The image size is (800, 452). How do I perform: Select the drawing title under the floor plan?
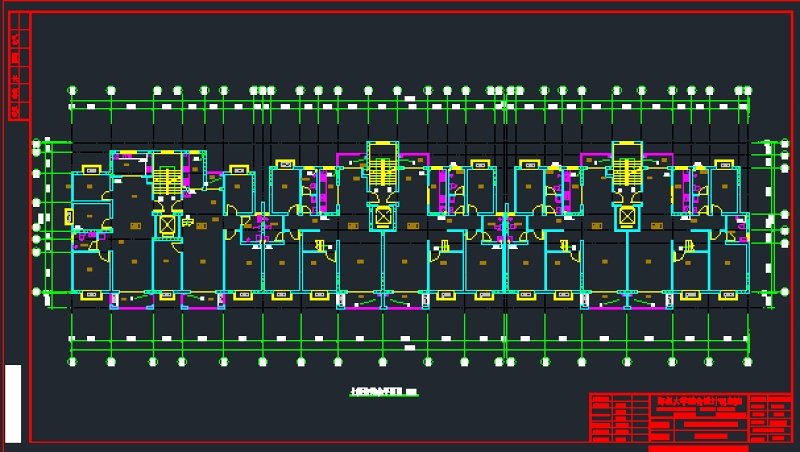coord(384,392)
